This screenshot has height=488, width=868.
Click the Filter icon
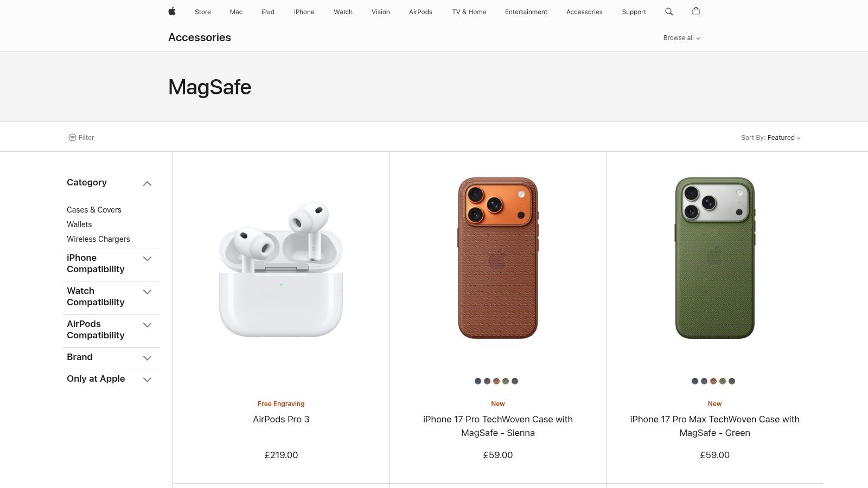pyautogui.click(x=81, y=137)
